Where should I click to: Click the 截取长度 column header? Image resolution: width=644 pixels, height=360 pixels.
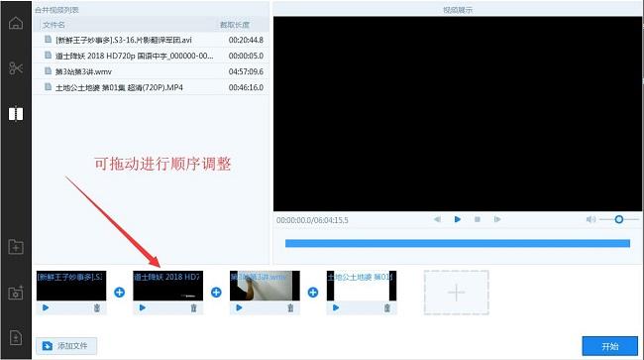(235, 25)
